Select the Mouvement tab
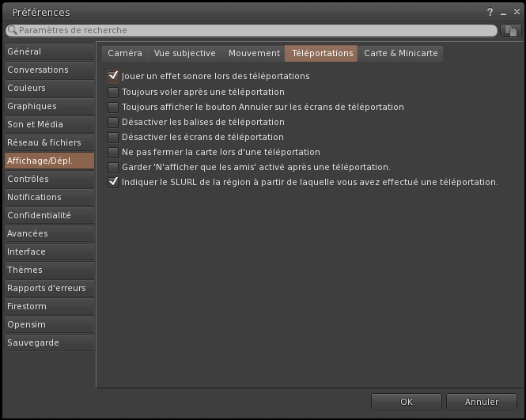526x420 pixels. 254,53
